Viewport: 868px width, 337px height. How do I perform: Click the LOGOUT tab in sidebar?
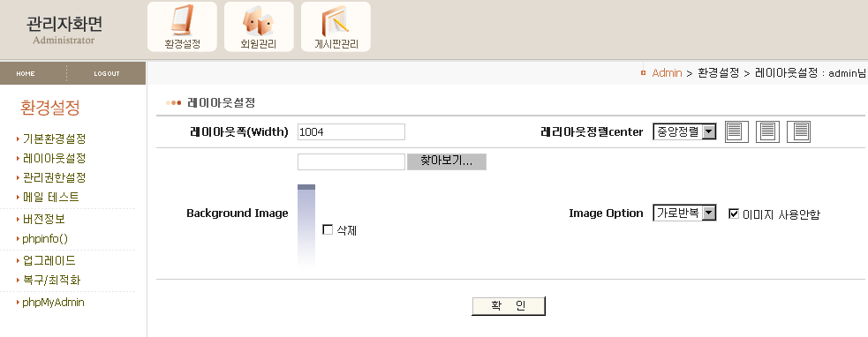106,73
